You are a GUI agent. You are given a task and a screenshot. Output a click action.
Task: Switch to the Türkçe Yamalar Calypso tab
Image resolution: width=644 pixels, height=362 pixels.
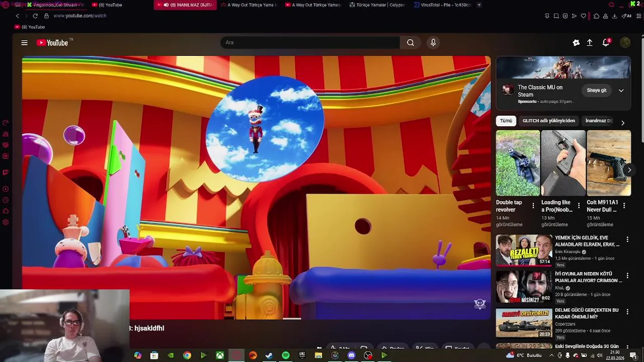tap(376, 5)
